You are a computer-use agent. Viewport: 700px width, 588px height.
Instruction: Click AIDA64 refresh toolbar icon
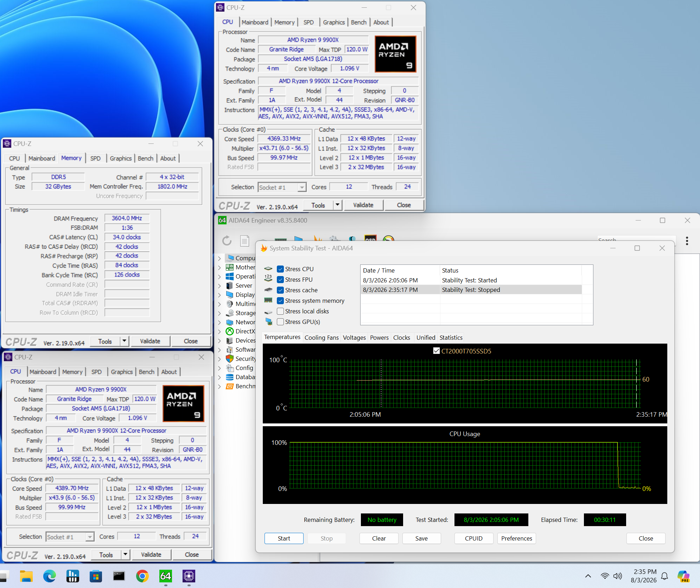point(227,241)
